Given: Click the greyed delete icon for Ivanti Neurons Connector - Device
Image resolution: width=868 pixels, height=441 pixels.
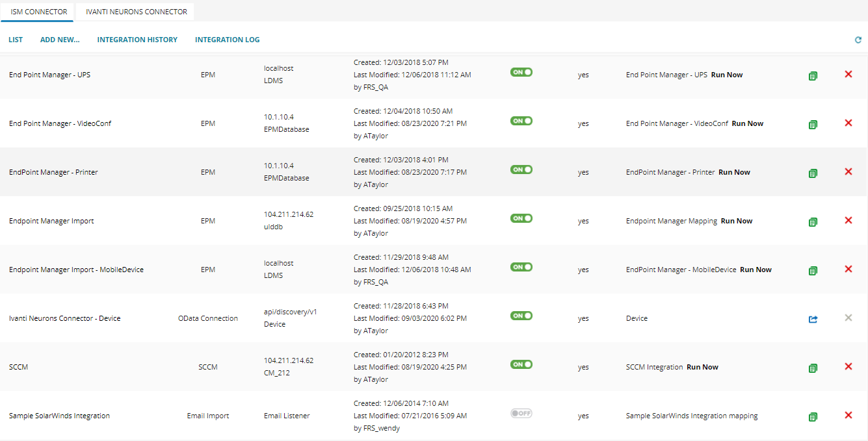Looking at the screenshot, I should coord(848,318).
